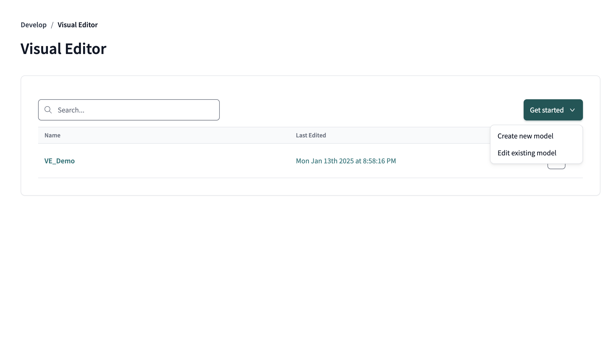Select the Visual Editor breadcrumb item
The height and width of the screenshot is (364, 611).
pos(78,25)
